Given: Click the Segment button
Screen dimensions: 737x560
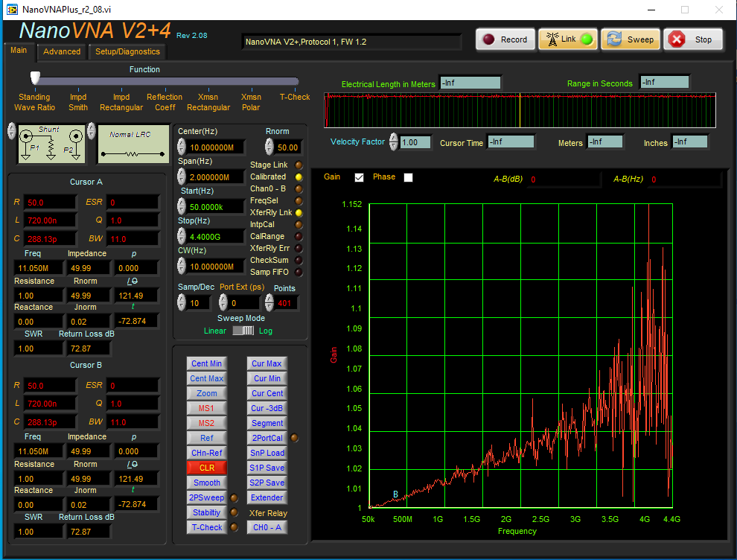Looking at the screenshot, I should pyautogui.click(x=267, y=423).
